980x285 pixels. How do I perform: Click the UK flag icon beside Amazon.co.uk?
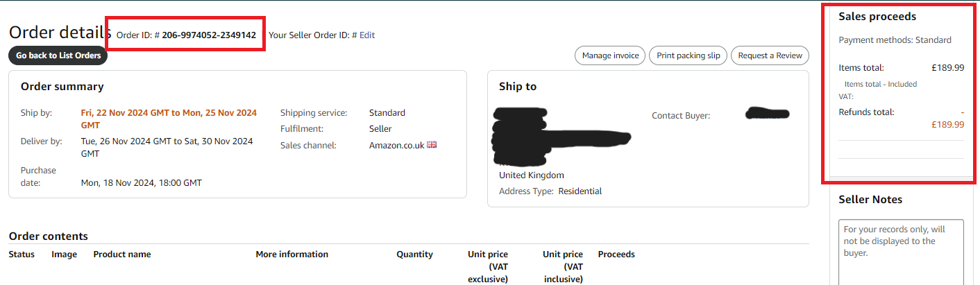click(x=432, y=145)
